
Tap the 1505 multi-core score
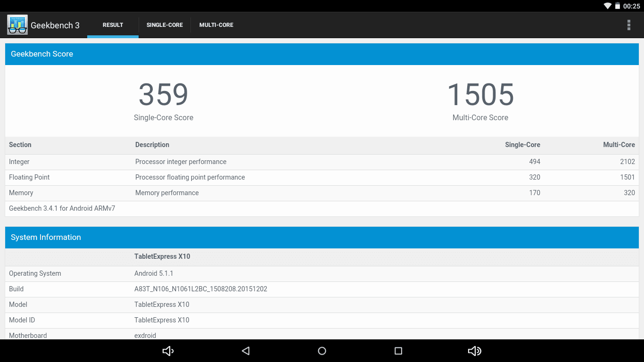pos(480,95)
